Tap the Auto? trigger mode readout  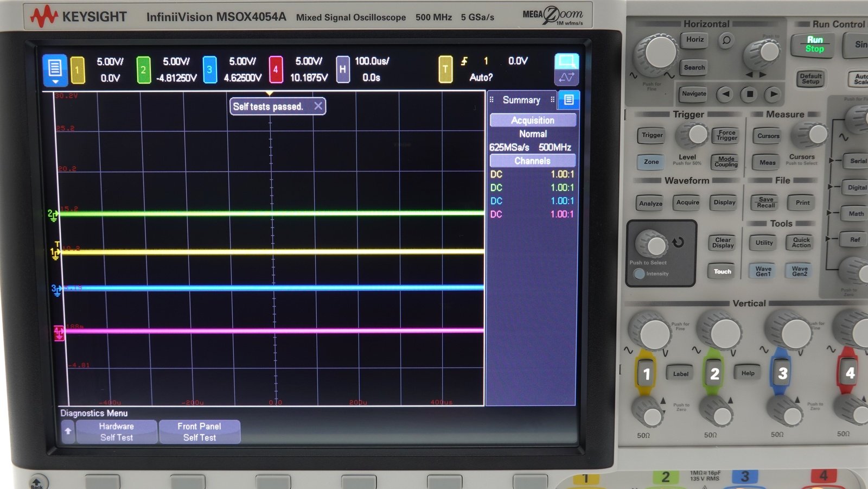481,78
